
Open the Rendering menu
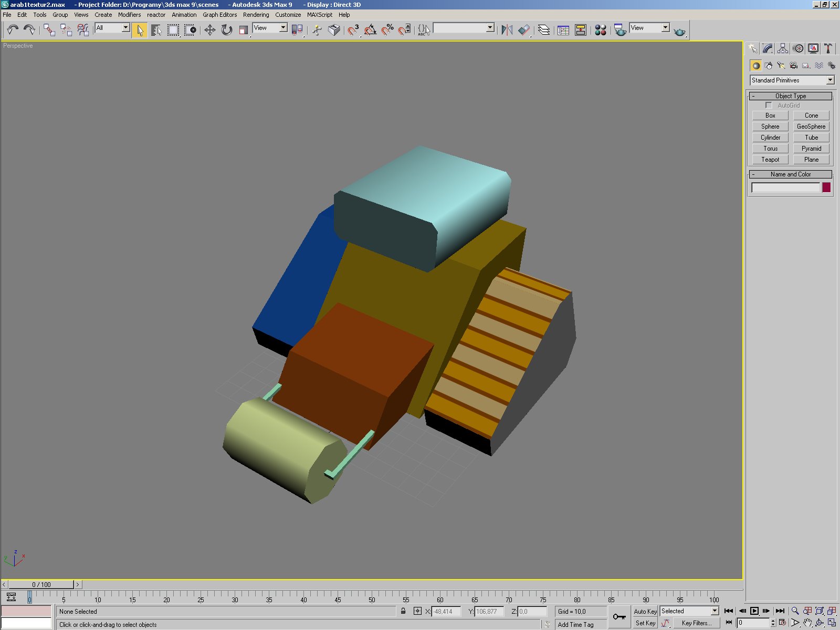click(x=256, y=15)
